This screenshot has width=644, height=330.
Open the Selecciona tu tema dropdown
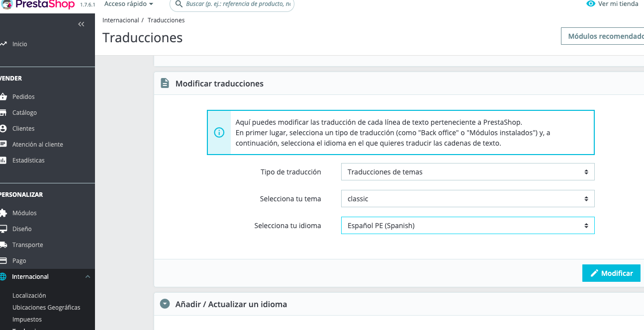click(x=467, y=199)
